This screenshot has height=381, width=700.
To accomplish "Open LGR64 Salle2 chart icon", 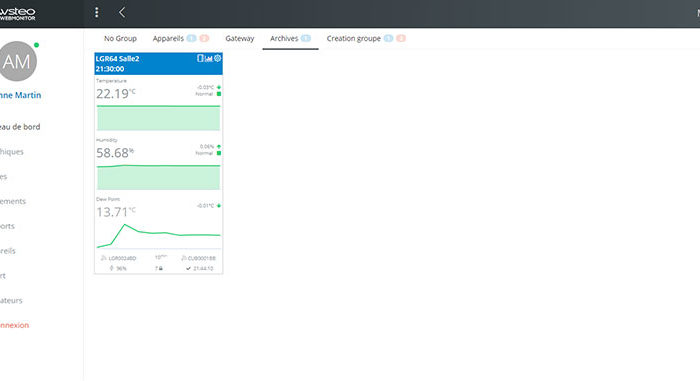I will [208, 59].
